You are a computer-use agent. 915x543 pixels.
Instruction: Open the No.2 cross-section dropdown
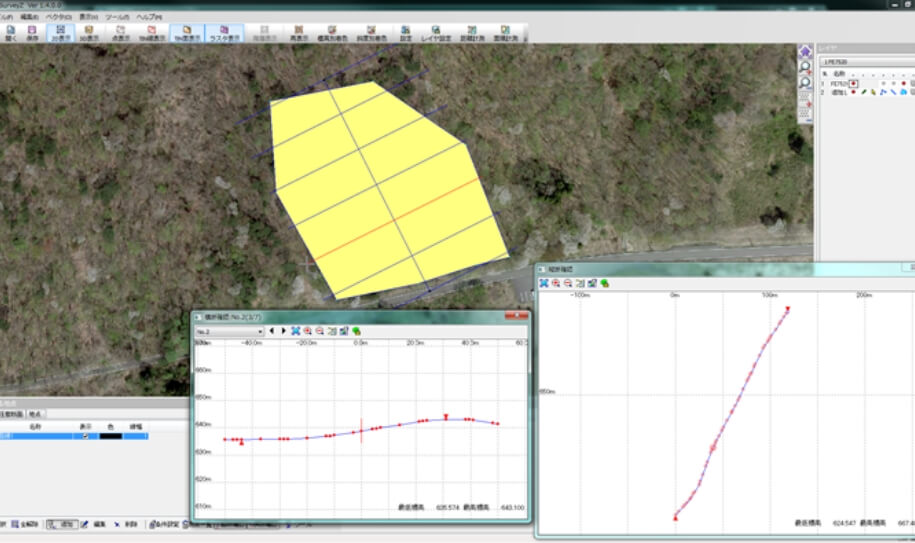259,331
